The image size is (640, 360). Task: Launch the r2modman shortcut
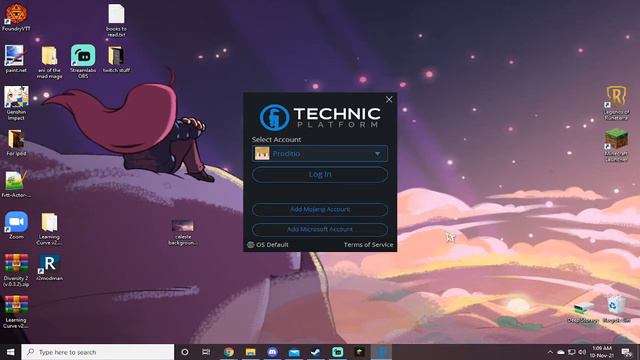[x=49, y=267]
